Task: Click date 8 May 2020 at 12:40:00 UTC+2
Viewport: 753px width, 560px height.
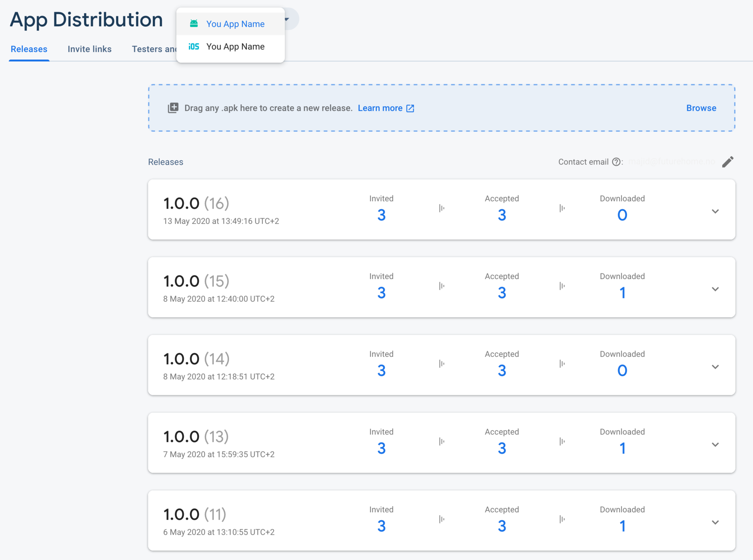Action: [x=219, y=299]
